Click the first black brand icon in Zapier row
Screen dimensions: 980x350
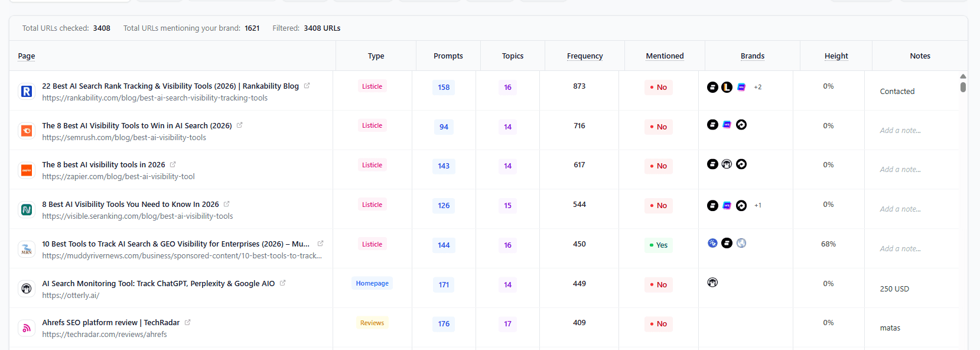(713, 164)
